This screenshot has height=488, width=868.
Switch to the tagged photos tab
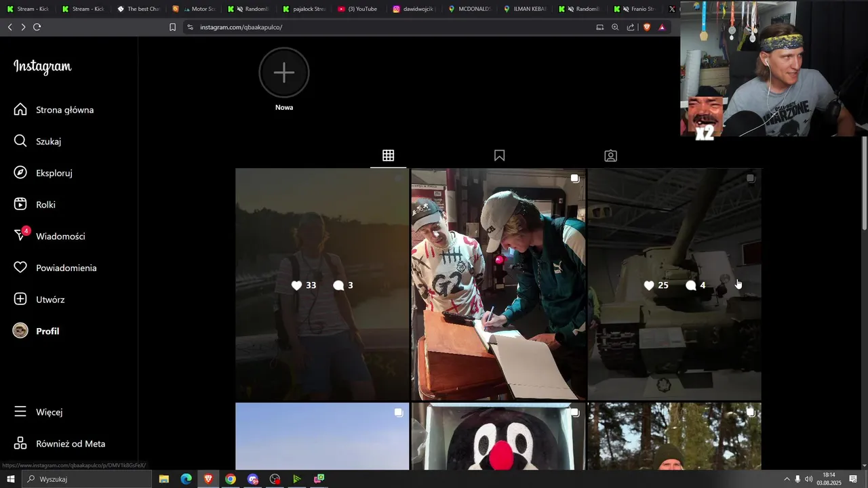(x=610, y=156)
